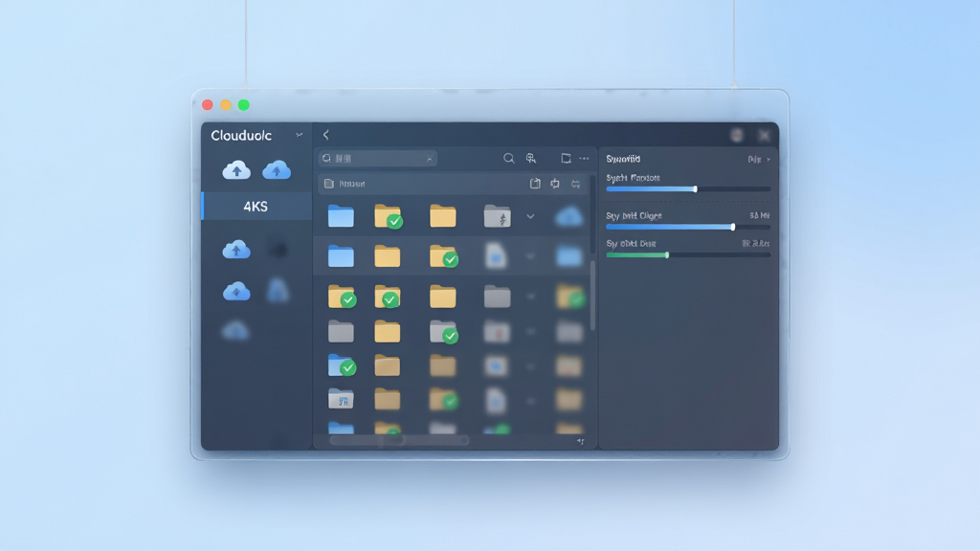Click the middle sync icon in the path bar
Image resolution: width=980 pixels, height=551 pixels.
tap(555, 184)
